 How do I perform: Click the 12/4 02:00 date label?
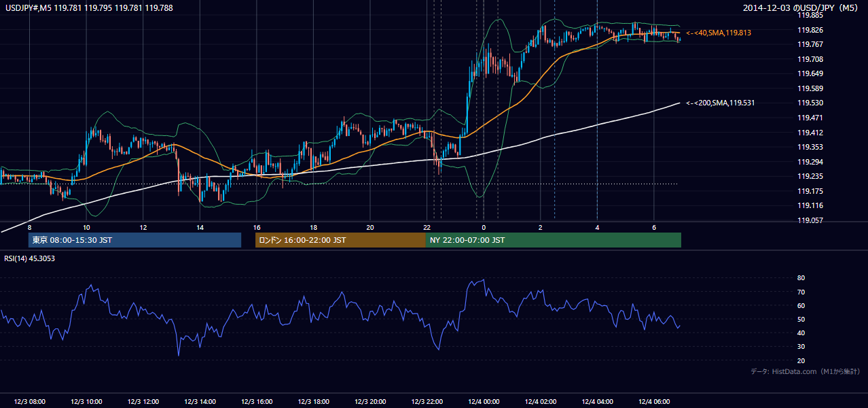pyautogui.click(x=540, y=402)
